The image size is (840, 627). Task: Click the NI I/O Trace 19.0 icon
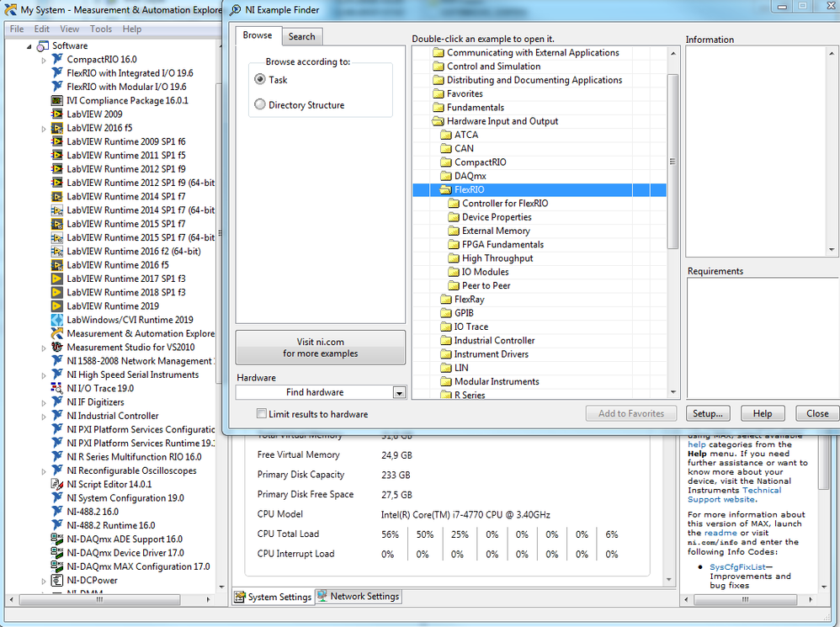click(x=56, y=388)
